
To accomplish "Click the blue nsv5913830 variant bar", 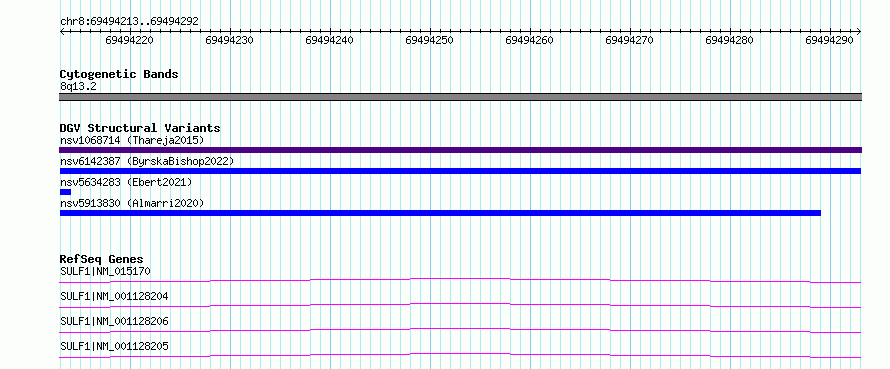I will click(440, 213).
